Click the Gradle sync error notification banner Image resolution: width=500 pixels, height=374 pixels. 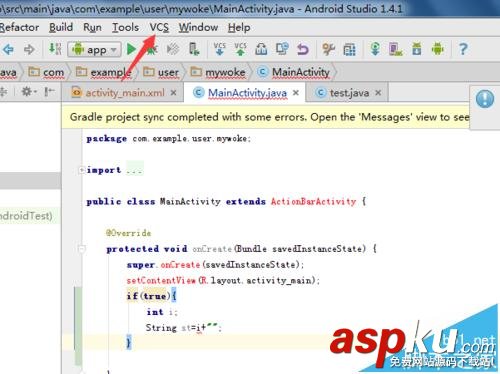click(266, 117)
